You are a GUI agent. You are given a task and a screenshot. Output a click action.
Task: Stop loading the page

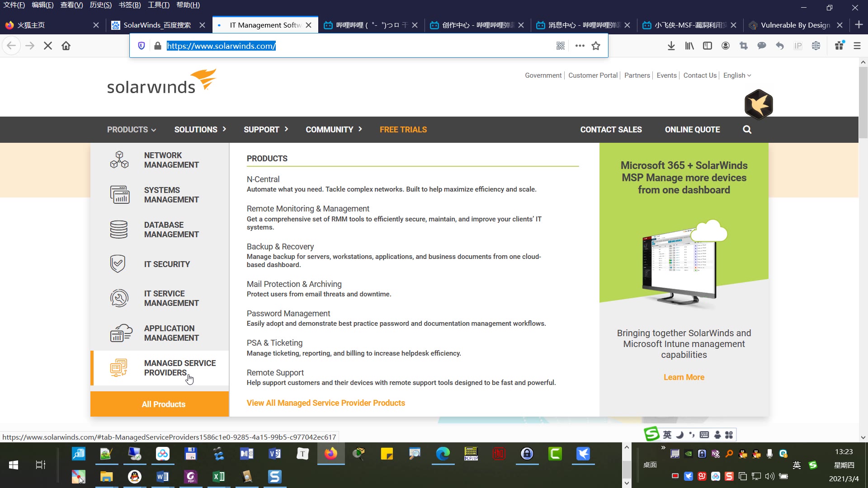point(48,46)
